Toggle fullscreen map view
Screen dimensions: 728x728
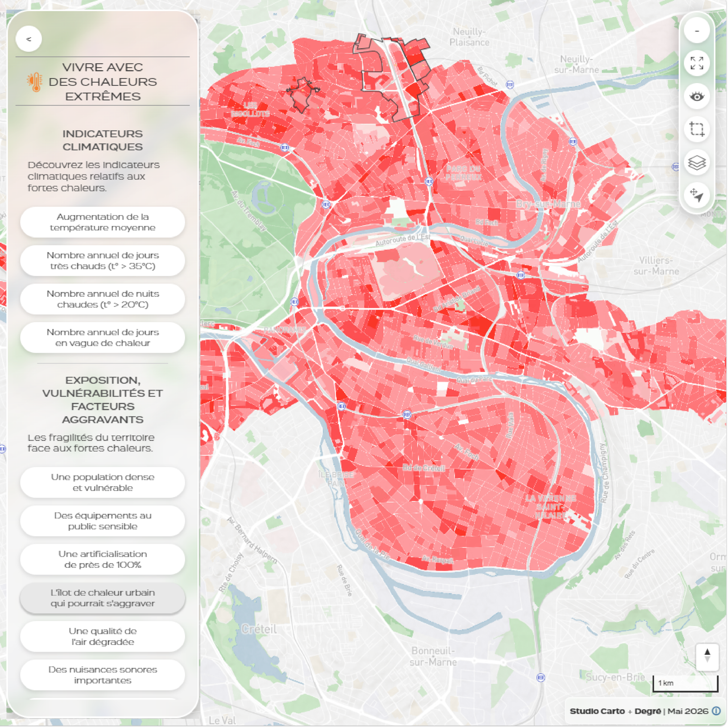click(697, 63)
